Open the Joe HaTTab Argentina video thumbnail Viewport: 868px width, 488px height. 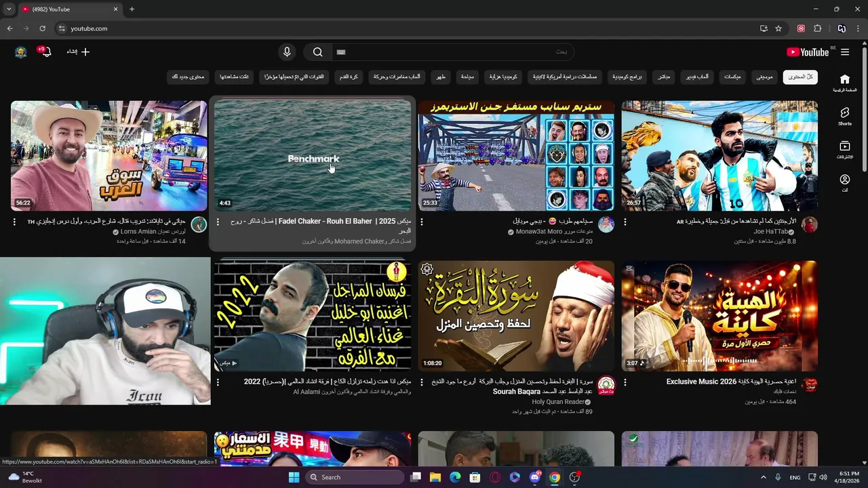tap(719, 156)
